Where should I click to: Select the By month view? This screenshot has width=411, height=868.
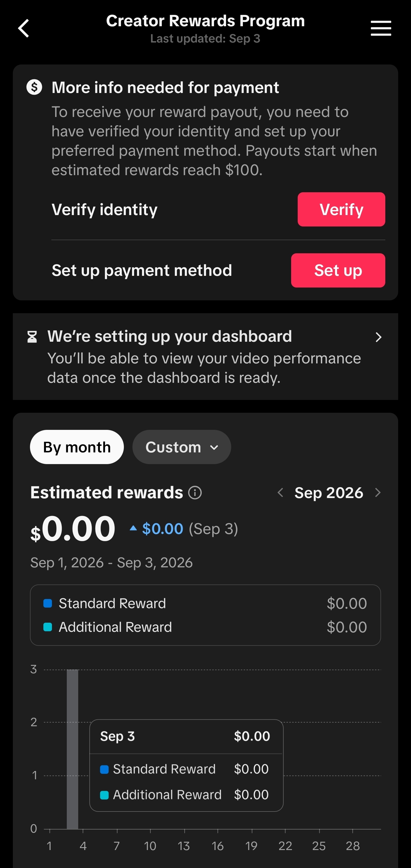[x=77, y=447]
